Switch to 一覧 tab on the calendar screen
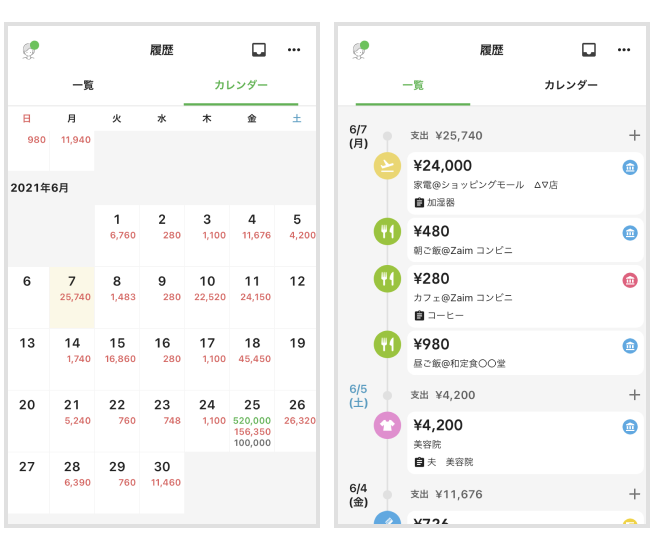Viewport: 654px width, 550px height. 83,86
